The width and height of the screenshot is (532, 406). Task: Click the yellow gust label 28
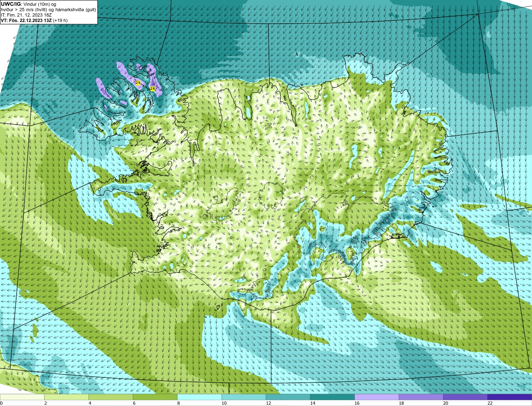(152, 88)
